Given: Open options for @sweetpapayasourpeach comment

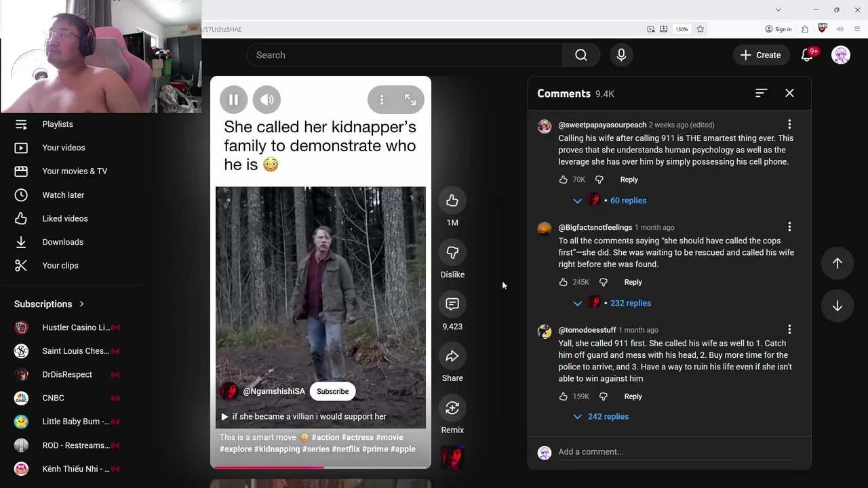Looking at the screenshot, I should [x=789, y=125].
